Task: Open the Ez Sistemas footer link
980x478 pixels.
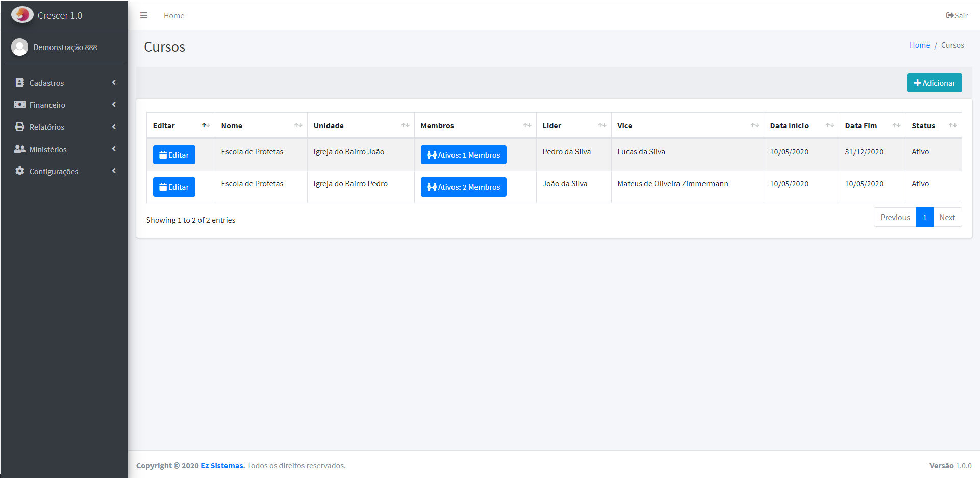Action: coord(222,466)
